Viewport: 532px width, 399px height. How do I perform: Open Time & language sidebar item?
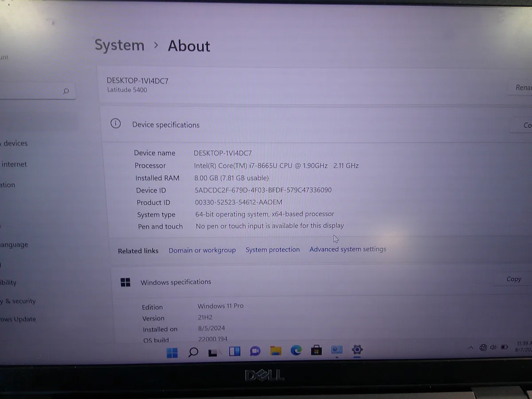tap(14, 245)
